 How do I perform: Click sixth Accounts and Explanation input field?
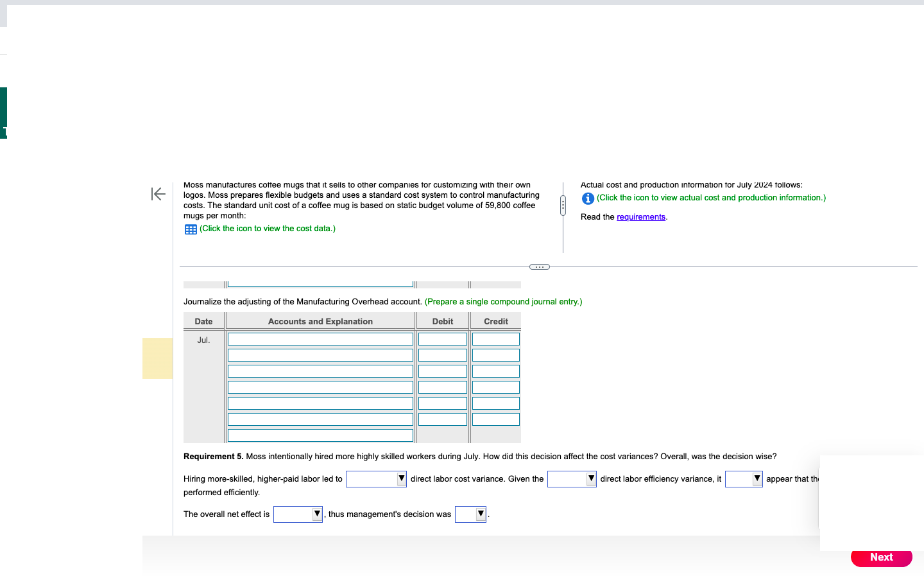(x=320, y=419)
